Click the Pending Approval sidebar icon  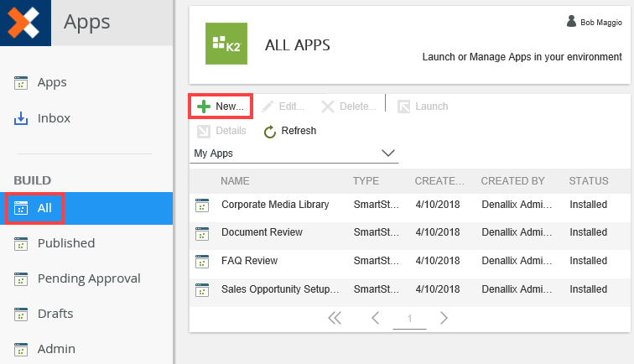(21, 279)
